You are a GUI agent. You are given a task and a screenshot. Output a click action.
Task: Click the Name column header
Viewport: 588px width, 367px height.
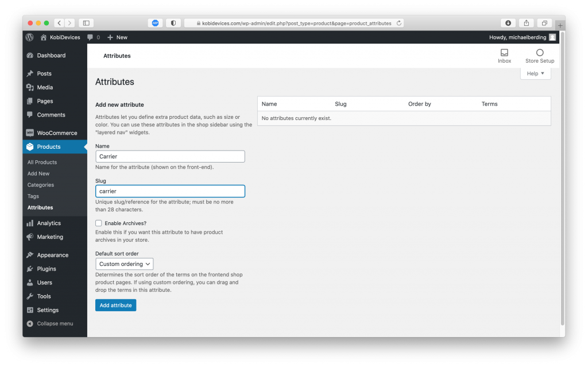(x=269, y=104)
